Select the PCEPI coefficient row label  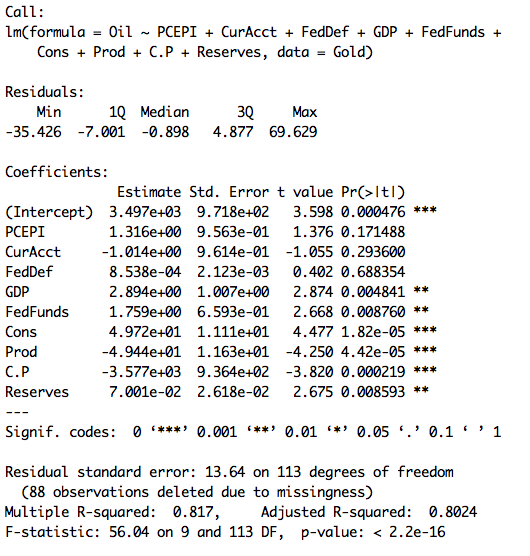25,232
